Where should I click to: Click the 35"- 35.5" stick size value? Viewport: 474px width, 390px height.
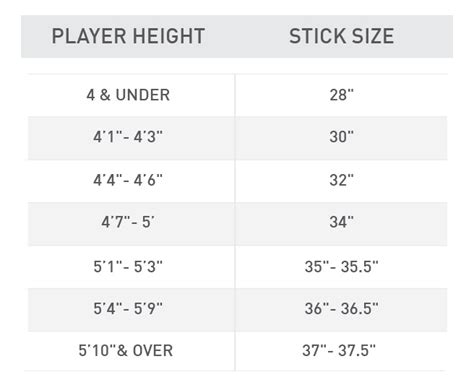coord(342,267)
